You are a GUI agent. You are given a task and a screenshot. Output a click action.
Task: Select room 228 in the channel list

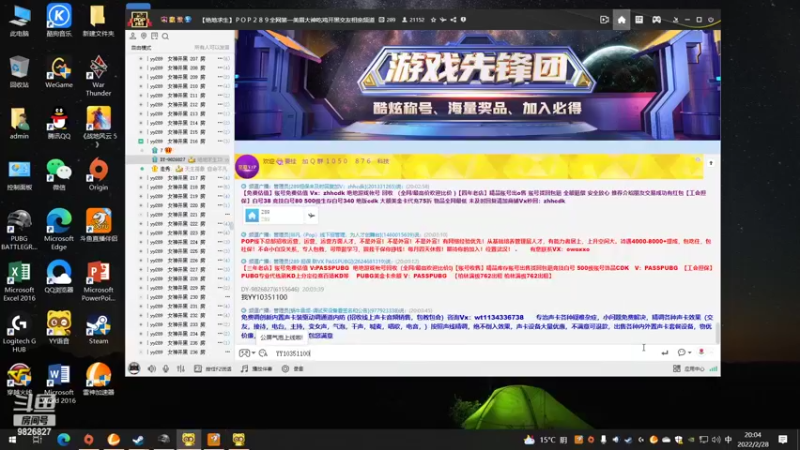pos(179,279)
